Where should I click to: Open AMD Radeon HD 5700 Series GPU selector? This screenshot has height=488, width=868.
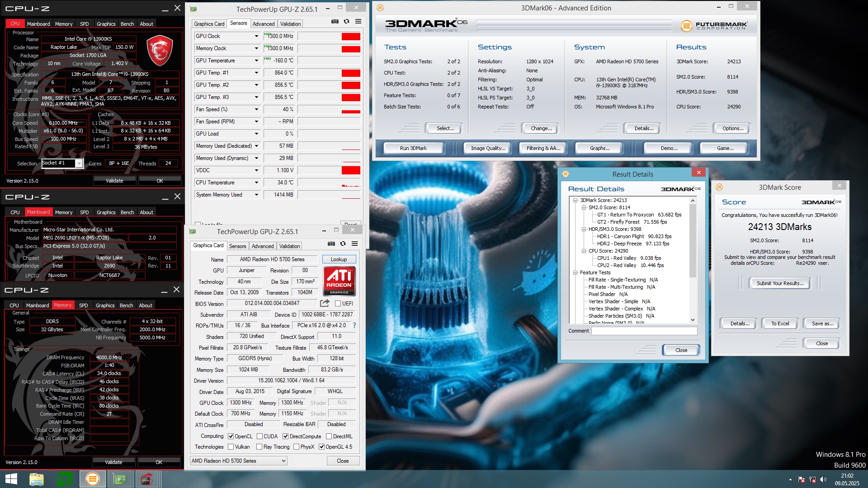[239, 461]
